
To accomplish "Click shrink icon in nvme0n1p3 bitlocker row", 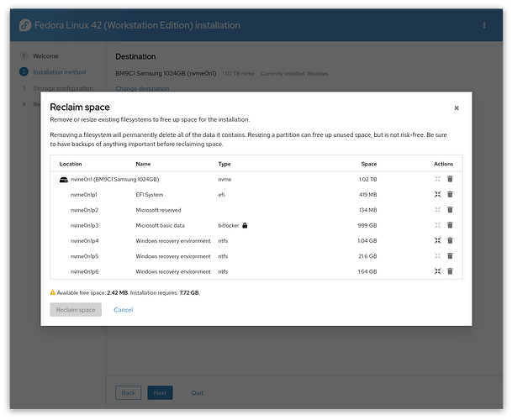I will pos(437,225).
